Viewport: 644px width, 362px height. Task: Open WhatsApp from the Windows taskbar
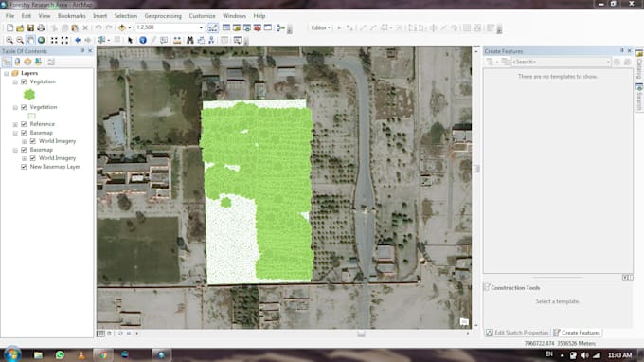tap(60, 354)
